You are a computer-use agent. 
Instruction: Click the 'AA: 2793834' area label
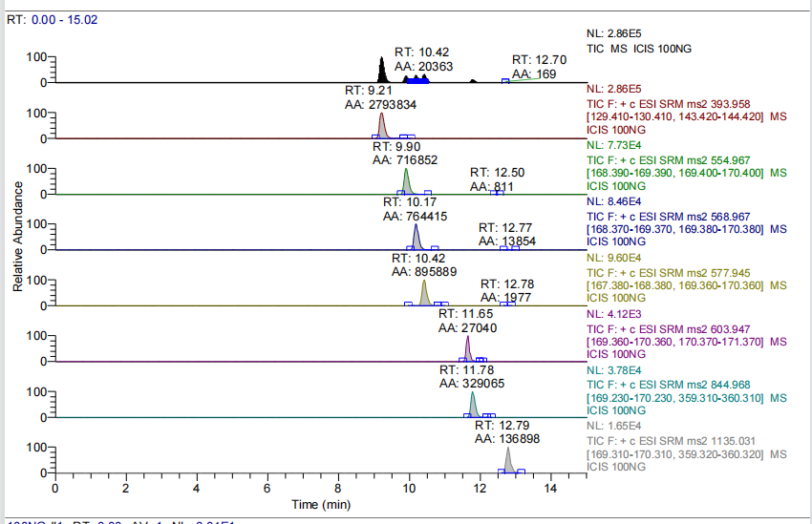click(x=380, y=104)
